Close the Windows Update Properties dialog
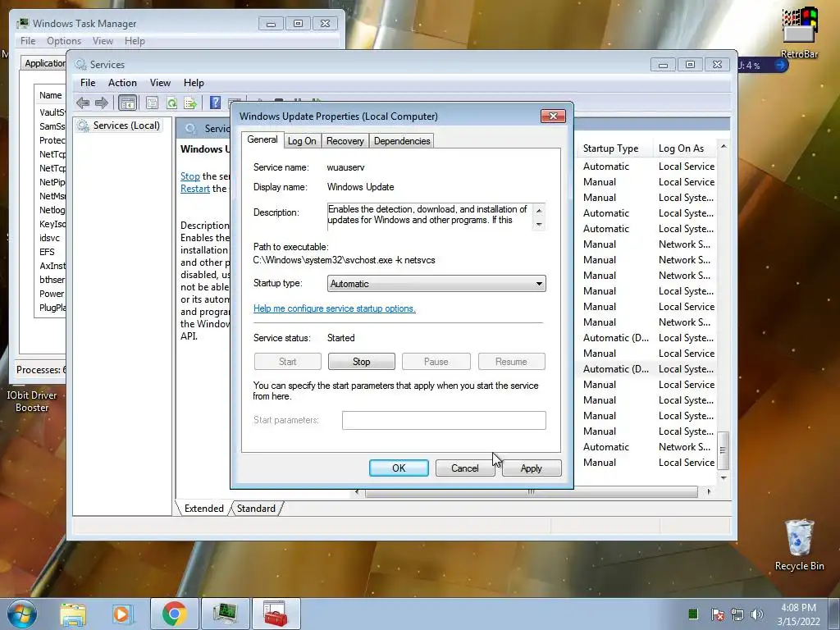Image resolution: width=840 pixels, height=630 pixels. coord(553,116)
